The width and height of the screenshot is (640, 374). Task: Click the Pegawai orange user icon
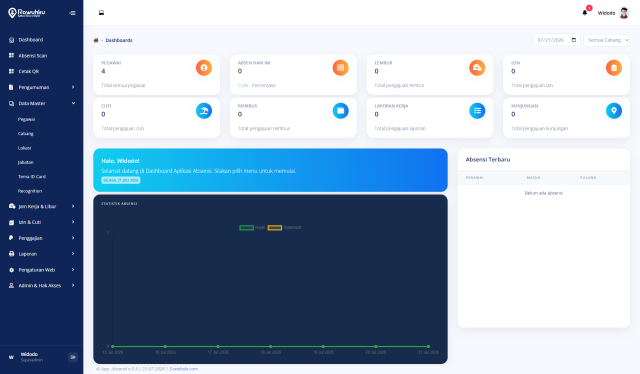[x=204, y=68]
